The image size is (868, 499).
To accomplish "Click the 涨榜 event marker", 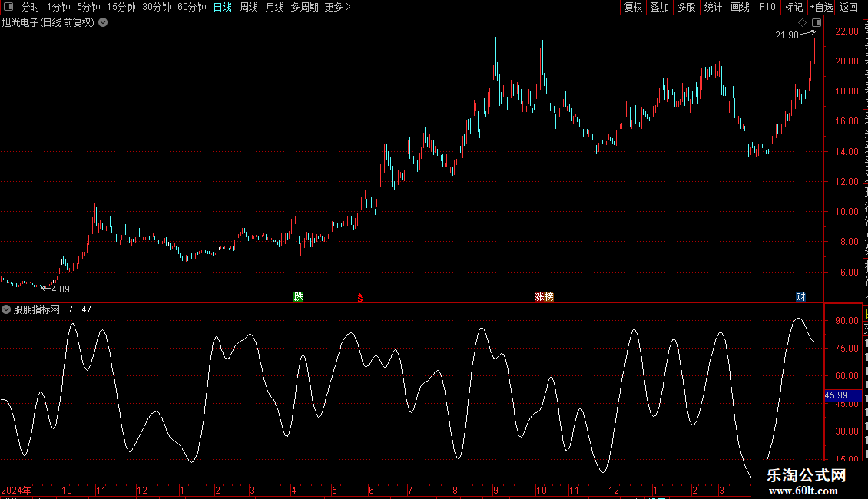I will click(x=544, y=296).
